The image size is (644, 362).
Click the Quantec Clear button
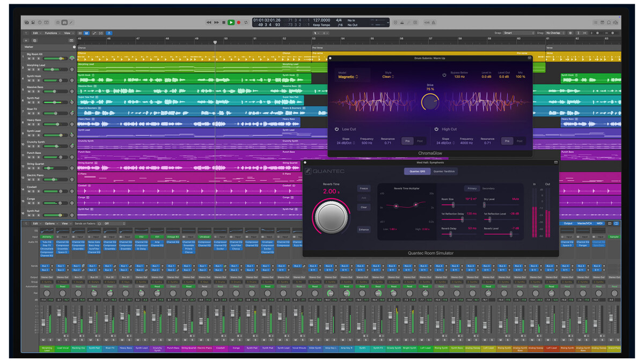click(x=363, y=207)
